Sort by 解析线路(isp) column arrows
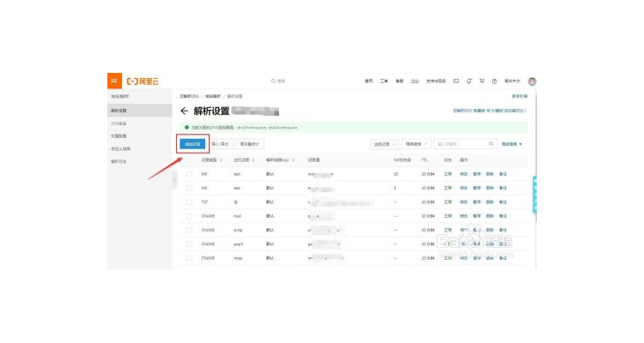This screenshot has height=343, width=644. pyautogui.click(x=293, y=160)
